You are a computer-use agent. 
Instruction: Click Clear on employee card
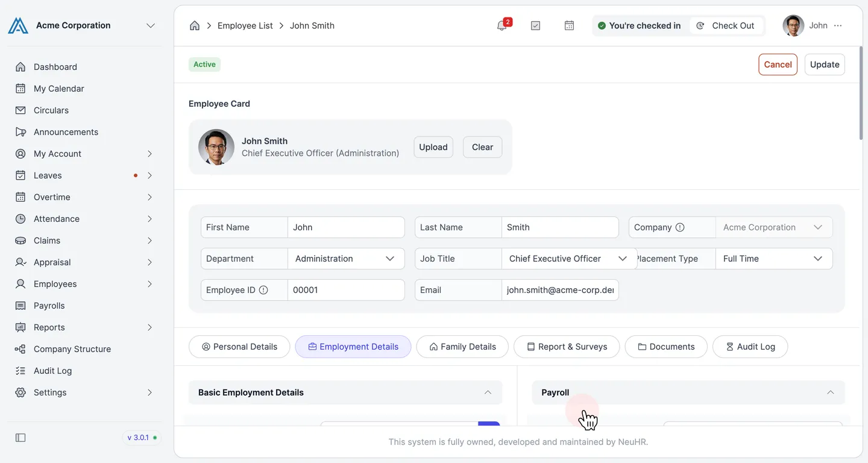[x=482, y=147]
